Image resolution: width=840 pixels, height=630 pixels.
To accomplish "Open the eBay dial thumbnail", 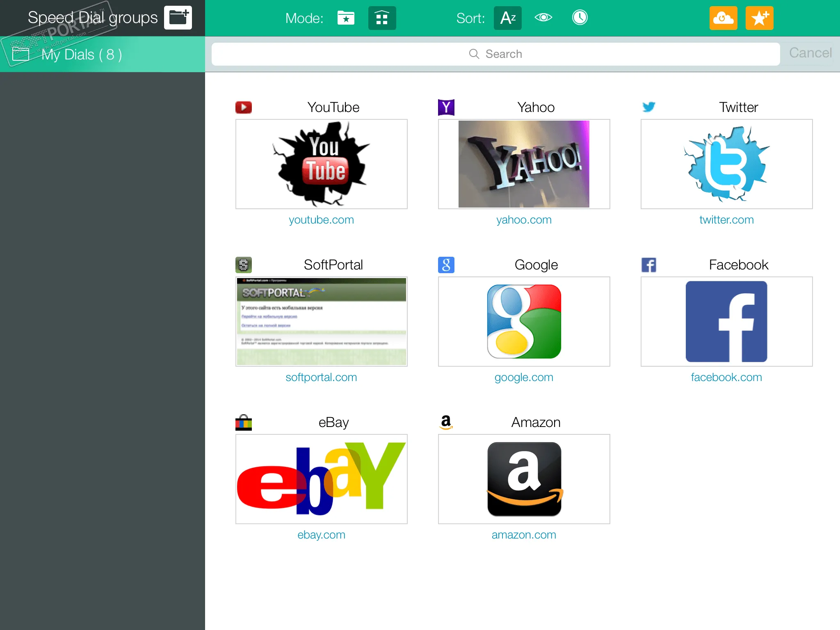I will tap(322, 479).
